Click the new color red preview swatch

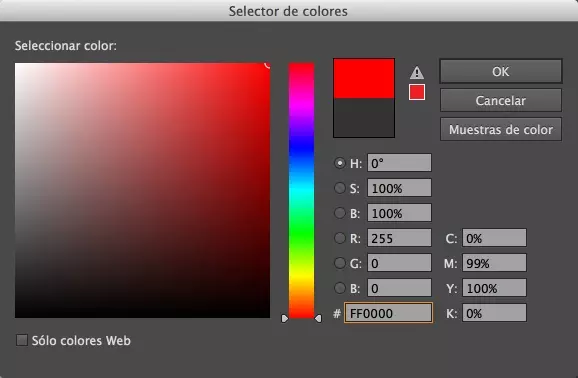click(364, 79)
